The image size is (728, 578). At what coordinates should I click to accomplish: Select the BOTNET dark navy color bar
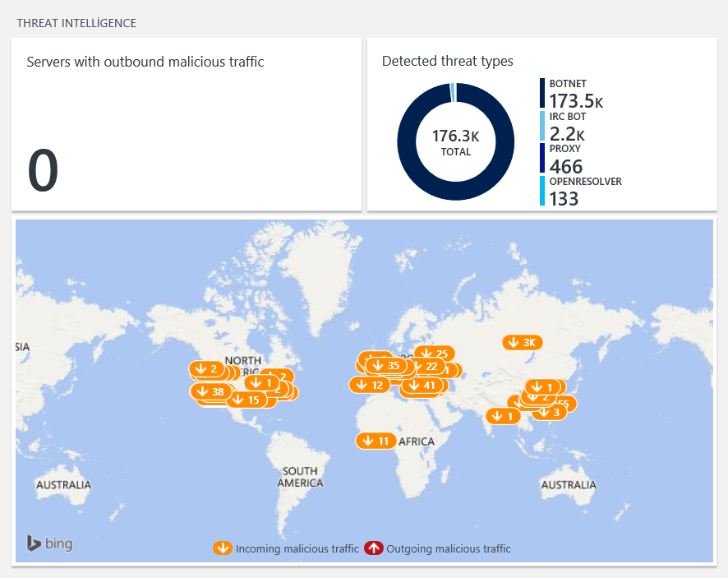pos(542,93)
